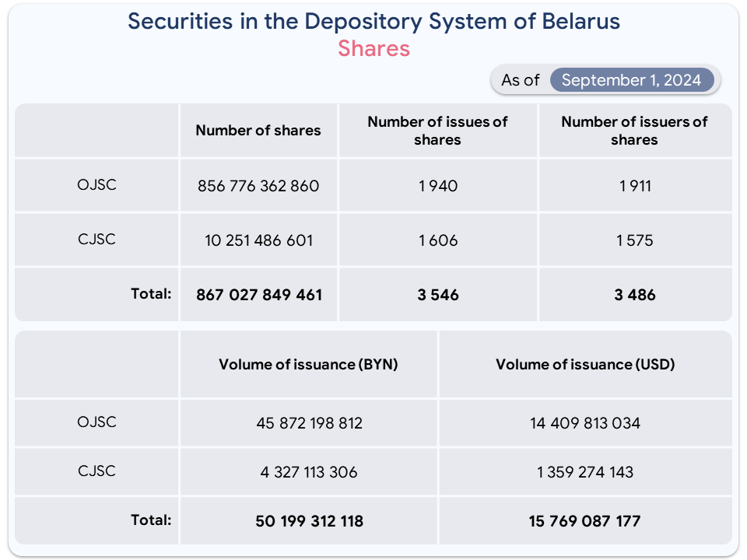
Task: Select the OJSC row label in first table
Action: click(96, 185)
